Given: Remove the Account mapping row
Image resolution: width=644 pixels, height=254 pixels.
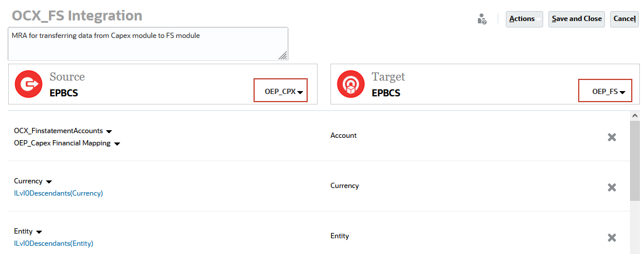Looking at the screenshot, I should click(x=611, y=137).
